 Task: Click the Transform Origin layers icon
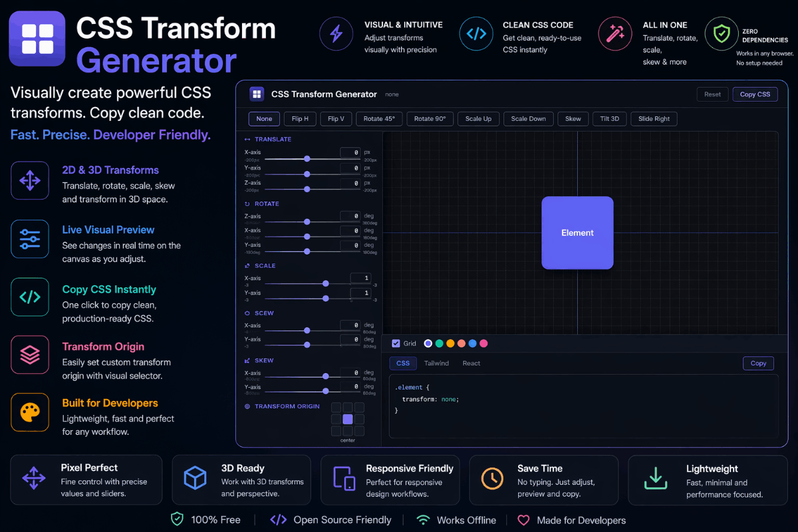pos(30,354)
